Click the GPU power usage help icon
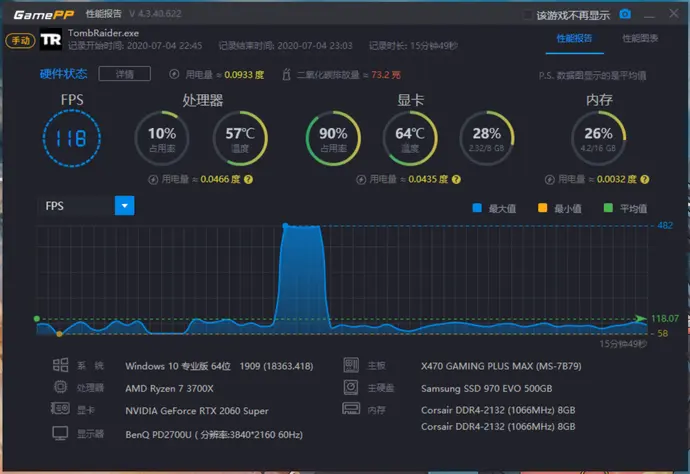The width and height of the screenshot is (690, 474). pos(456,180)
